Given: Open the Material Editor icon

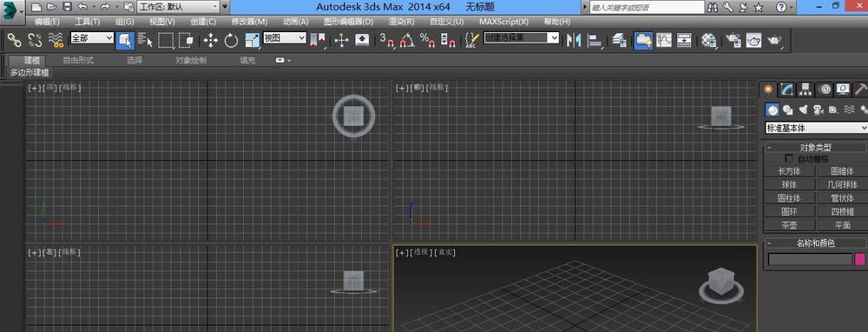Looking at the screenshot, I should click(709, 40).
